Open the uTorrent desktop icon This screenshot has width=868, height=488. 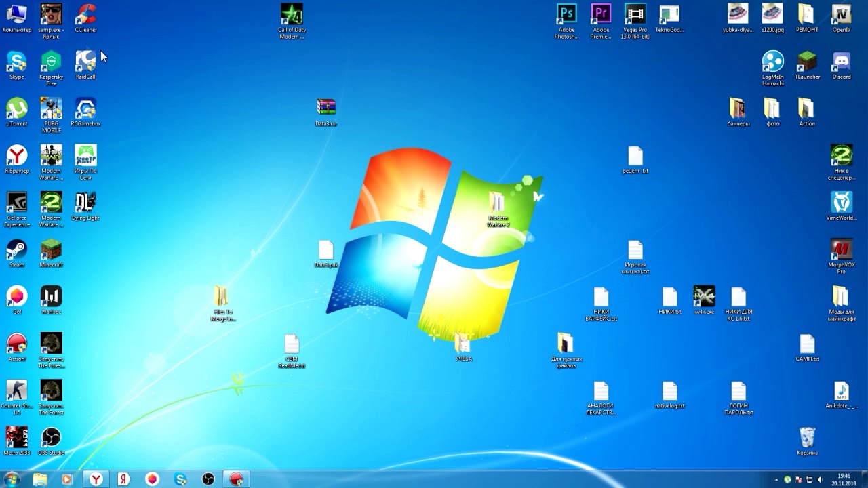click(x=17, y=113)
